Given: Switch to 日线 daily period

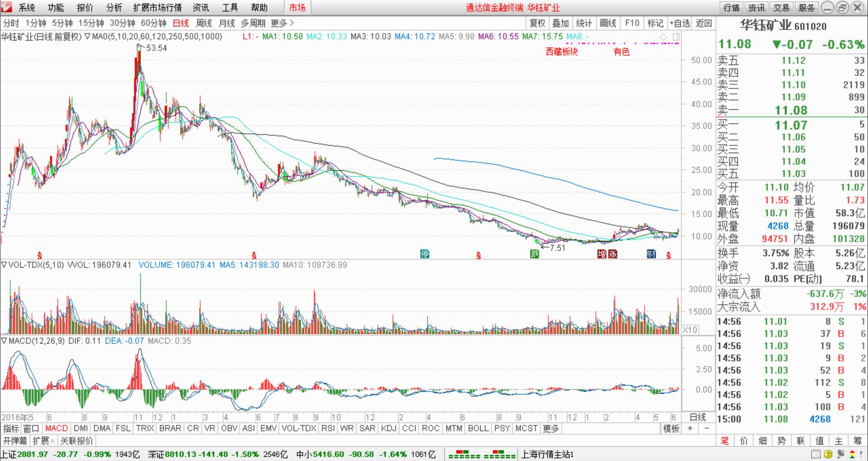Looking at the screenshot, I should (181, 23).
